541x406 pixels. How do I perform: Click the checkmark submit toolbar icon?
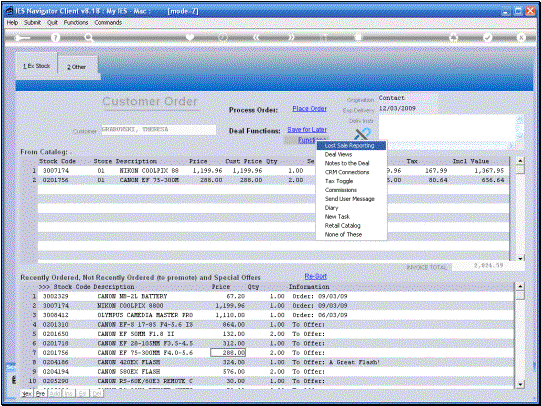(488, 37)
